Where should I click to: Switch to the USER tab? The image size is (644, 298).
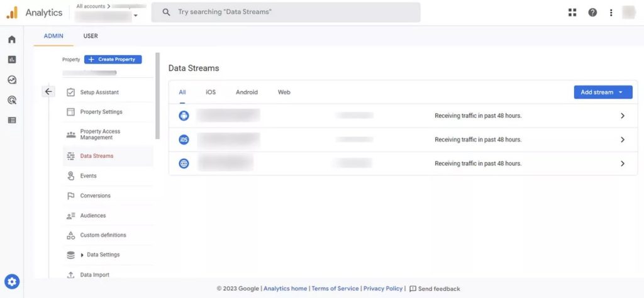pos(91,36)
